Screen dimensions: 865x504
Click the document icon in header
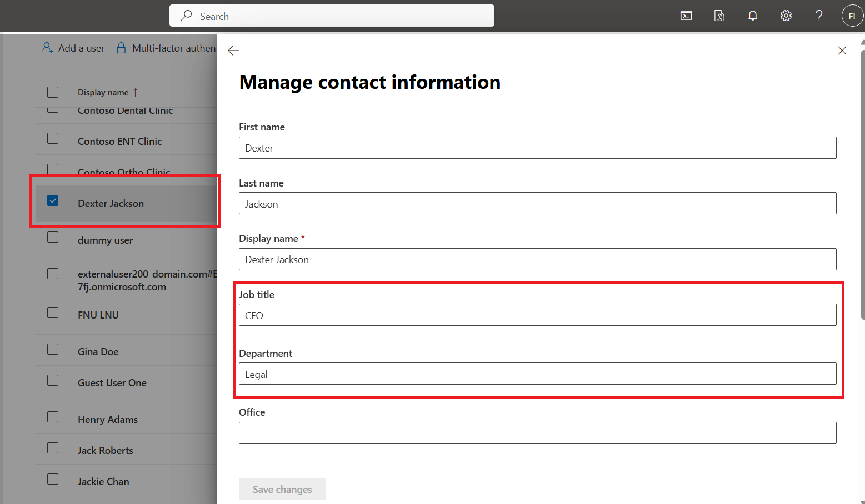coord(719,16)
